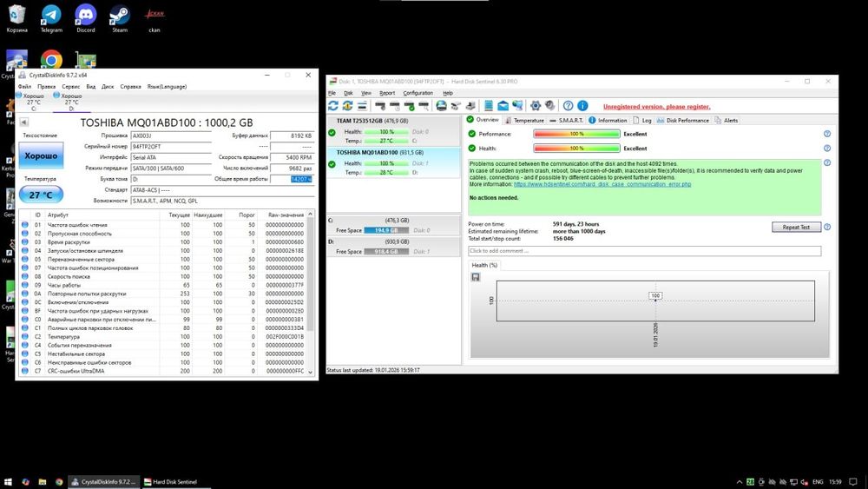
Task: Open ckan desktop shortcut
Action: coord(155,19)
